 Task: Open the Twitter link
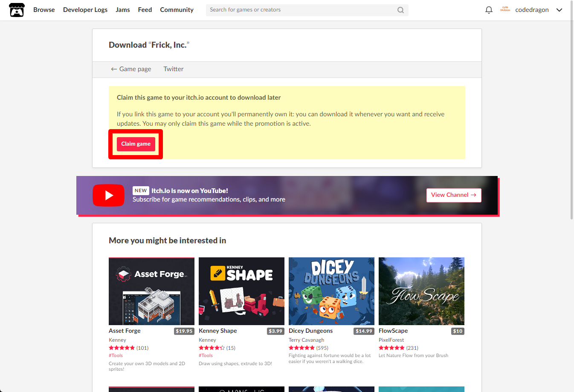click(x=174, y=69)
